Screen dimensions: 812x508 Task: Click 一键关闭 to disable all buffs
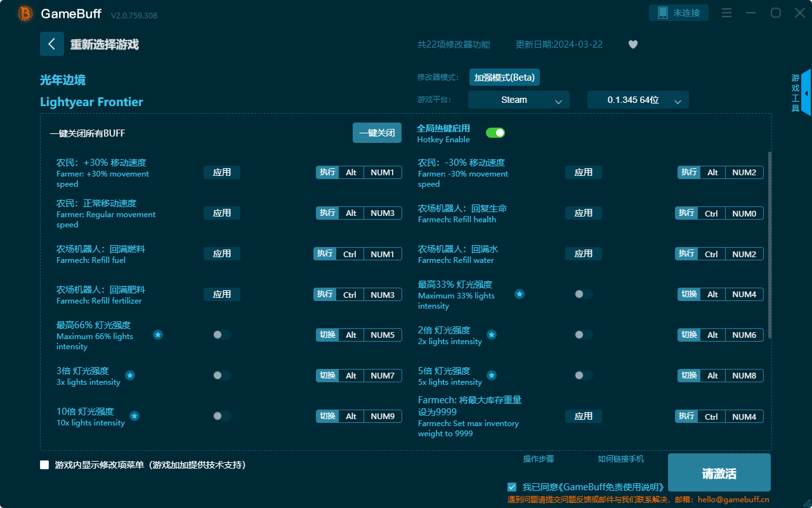point(377,132)
